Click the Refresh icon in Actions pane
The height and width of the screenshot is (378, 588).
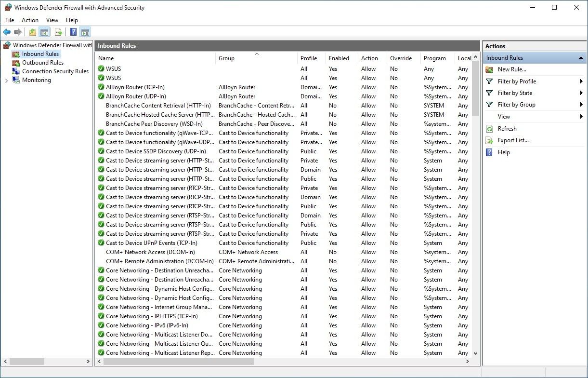point(489,129)
